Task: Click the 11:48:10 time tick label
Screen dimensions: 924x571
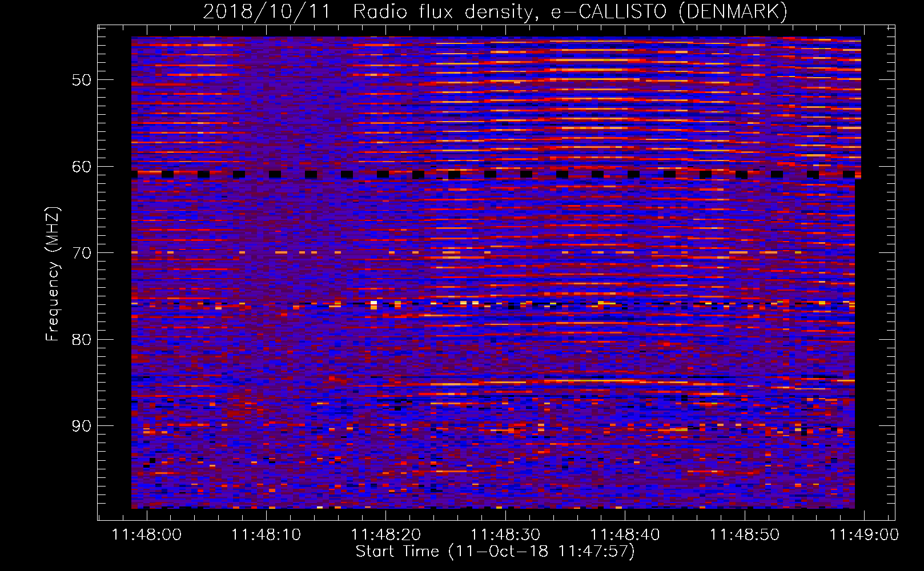Action: pos(266,534)
